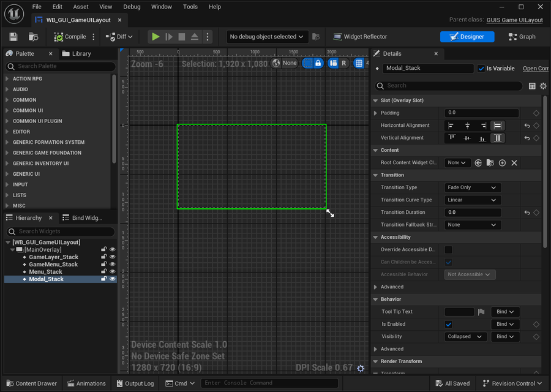Open the Visibility Collapsed dropdown

465,336
